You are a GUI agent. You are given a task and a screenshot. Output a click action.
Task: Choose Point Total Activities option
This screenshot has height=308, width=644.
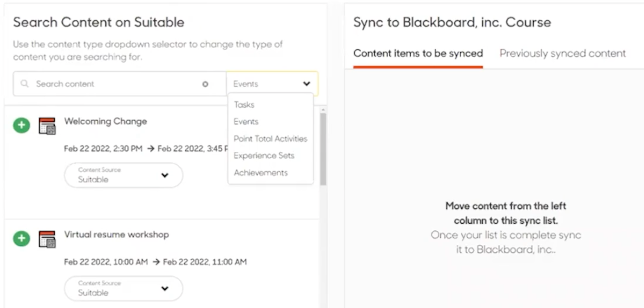270,139
